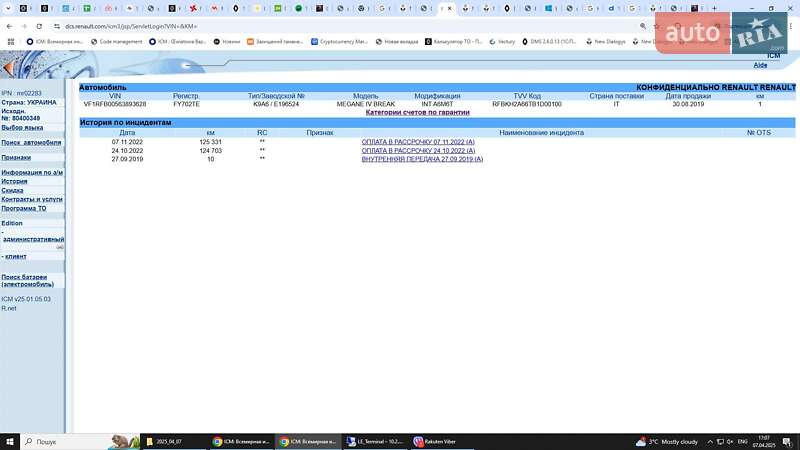This screenshot has height=450, width=800.
Task: Open a new browser tab with the plus icon
Action: coord(714,8)
